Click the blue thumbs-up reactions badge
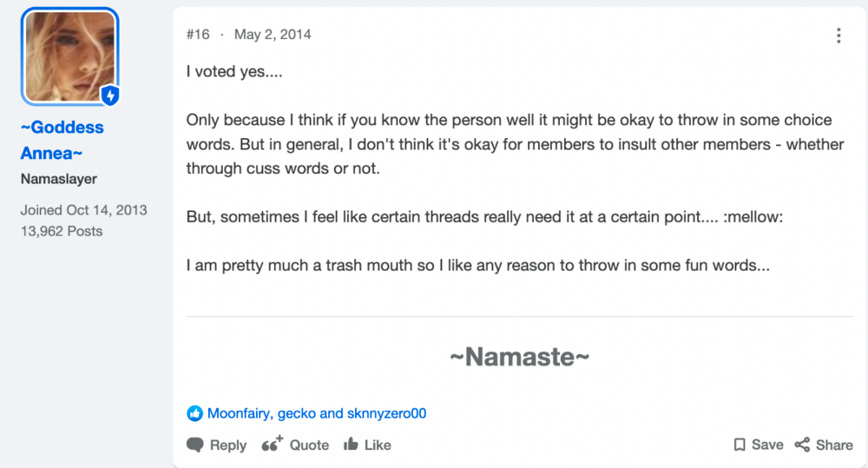The height and width of the screenshot is (468, 868). click(194, 413)
